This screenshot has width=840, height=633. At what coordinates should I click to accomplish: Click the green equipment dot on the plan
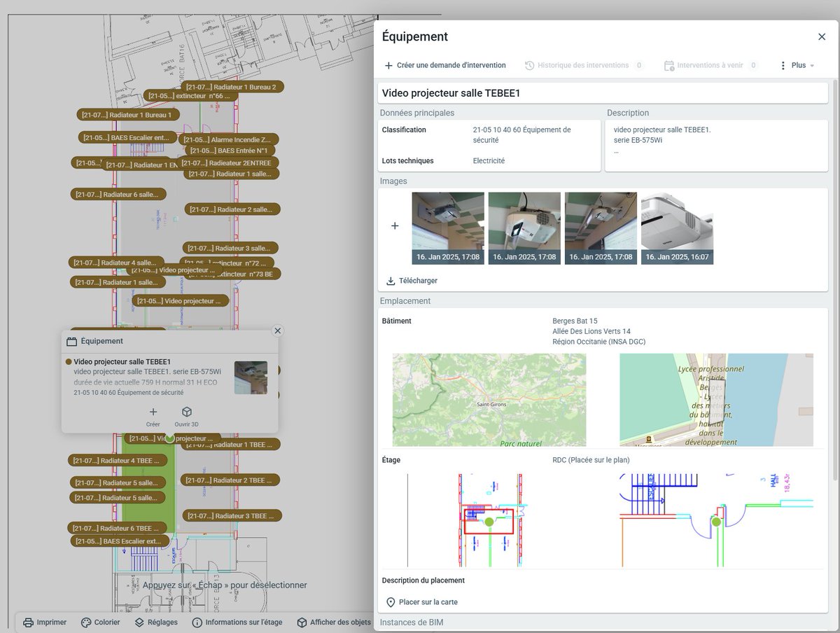(169, 438)
